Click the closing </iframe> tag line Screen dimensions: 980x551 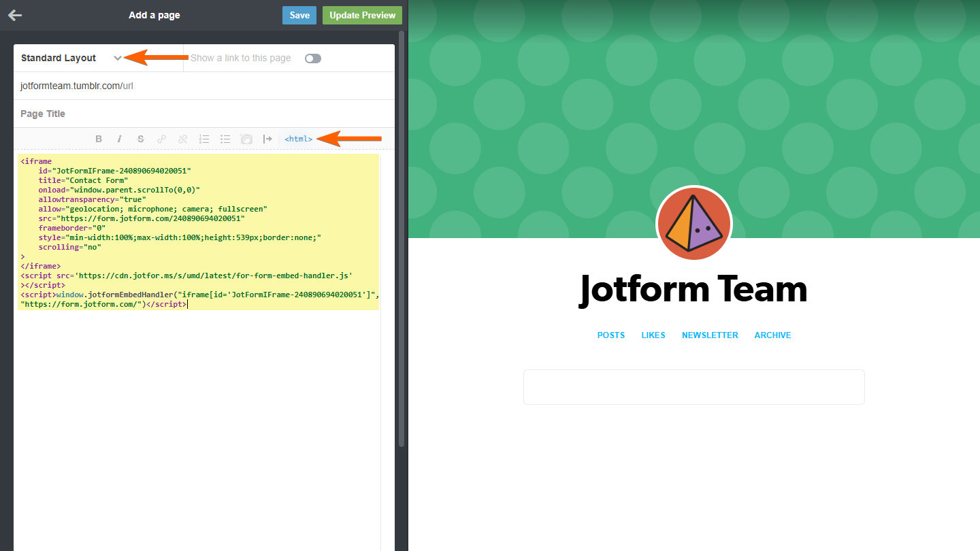[41, 266]
